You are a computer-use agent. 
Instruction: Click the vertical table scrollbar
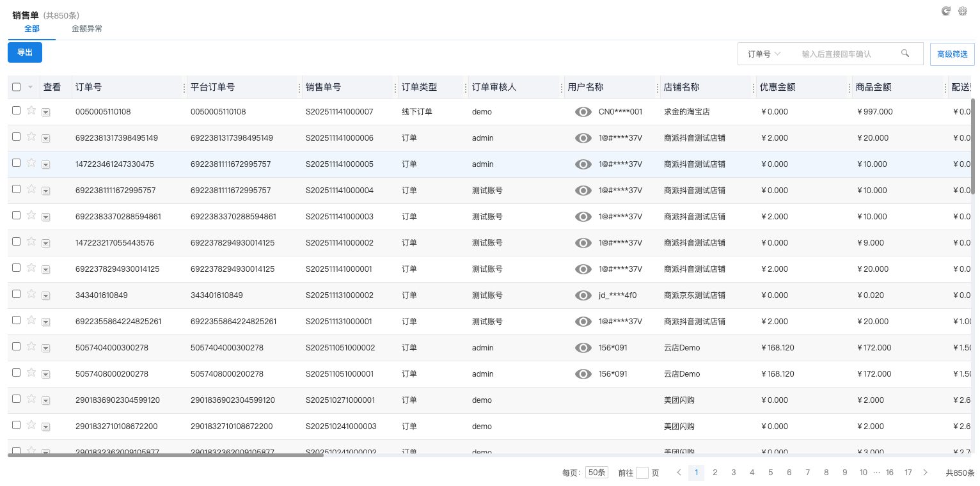click(x=973, y=146)
